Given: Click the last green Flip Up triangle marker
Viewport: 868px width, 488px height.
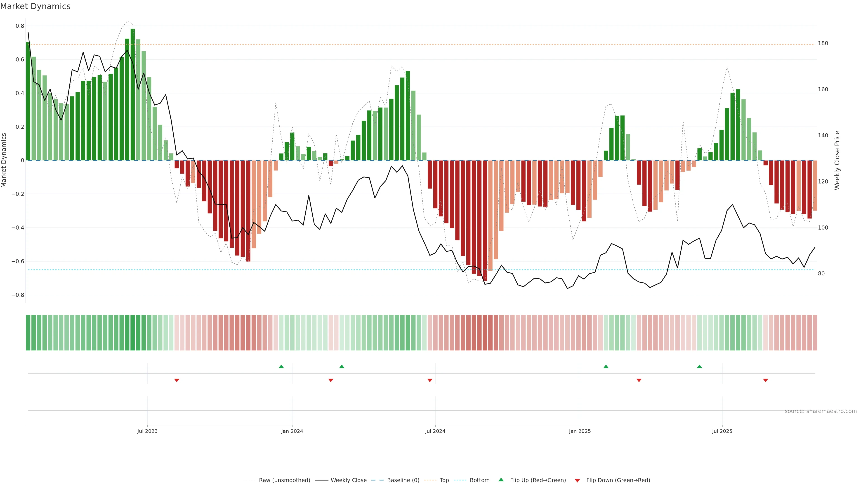Looking at the screenshot, I should pos(699,366).
